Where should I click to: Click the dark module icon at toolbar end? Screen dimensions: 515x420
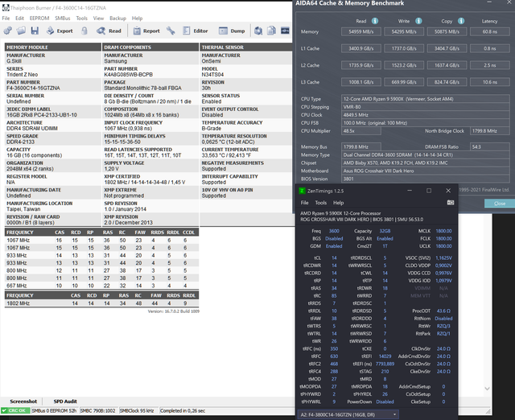(285, 31)
